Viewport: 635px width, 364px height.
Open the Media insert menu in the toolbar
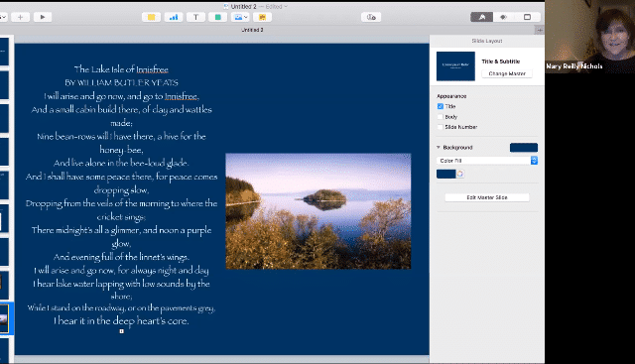[240, 17]
